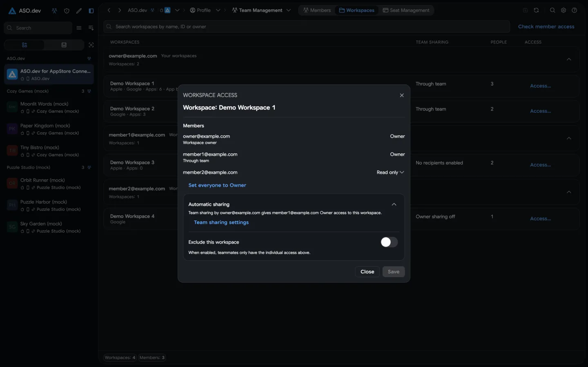The width and height of the screenshot is (588, 367).
Task: Collapse member1@example.com workspaces group chevron
Action: (x=569, y=138)
